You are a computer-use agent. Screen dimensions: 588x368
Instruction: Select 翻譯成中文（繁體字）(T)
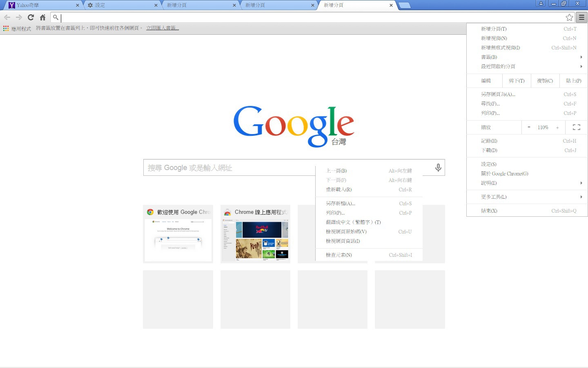pyautogui.click(x=369, y=222)
